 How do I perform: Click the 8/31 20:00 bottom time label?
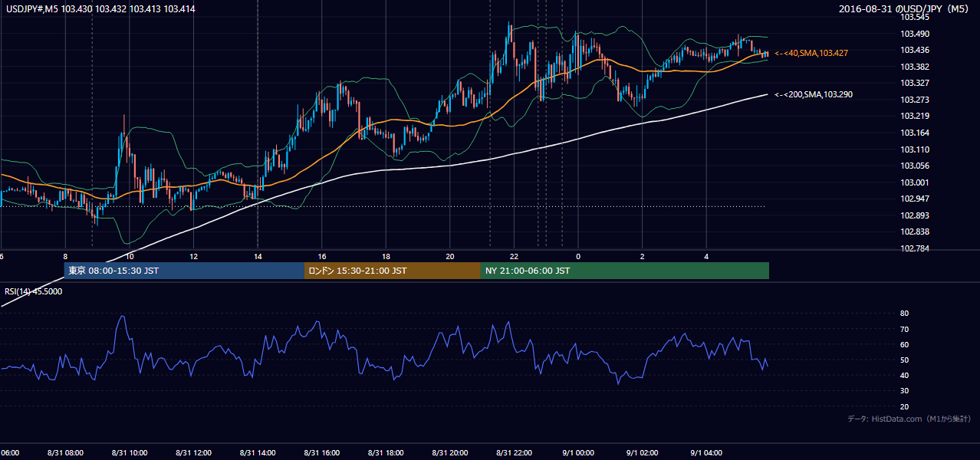tap(450, 452)
